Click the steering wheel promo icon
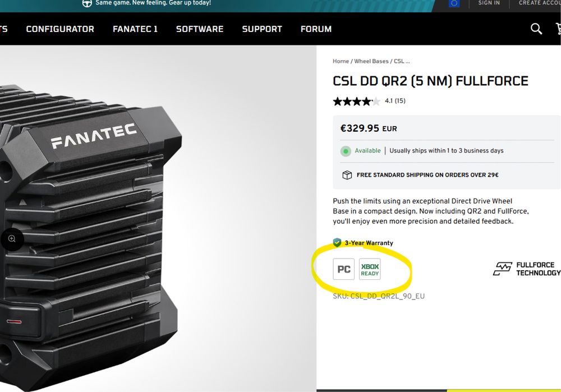The image size is (561, 392). 87,3
